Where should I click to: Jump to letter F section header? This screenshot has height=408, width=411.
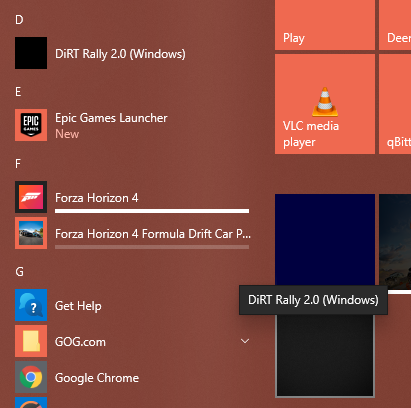click(x=18, y=164)
